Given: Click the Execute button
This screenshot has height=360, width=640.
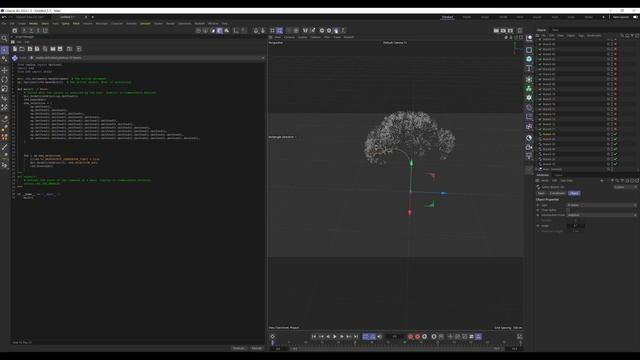Looking at the screenshot, I should [257, 349].
